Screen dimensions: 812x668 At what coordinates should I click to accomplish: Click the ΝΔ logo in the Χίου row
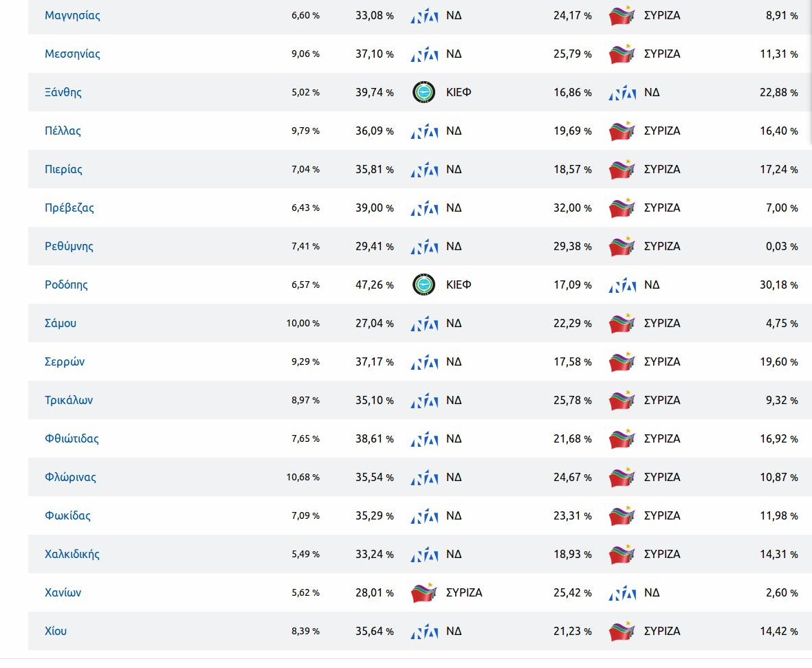click(424, 632)
